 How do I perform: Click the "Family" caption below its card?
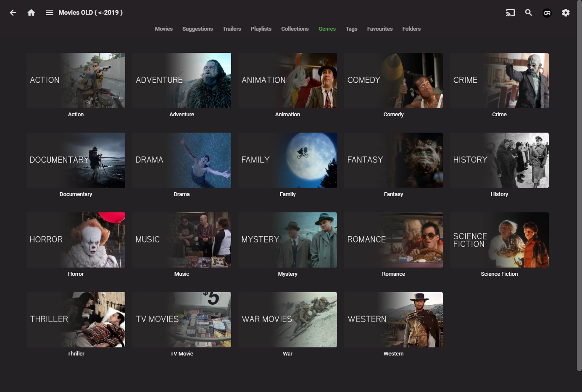pos(287,194)
